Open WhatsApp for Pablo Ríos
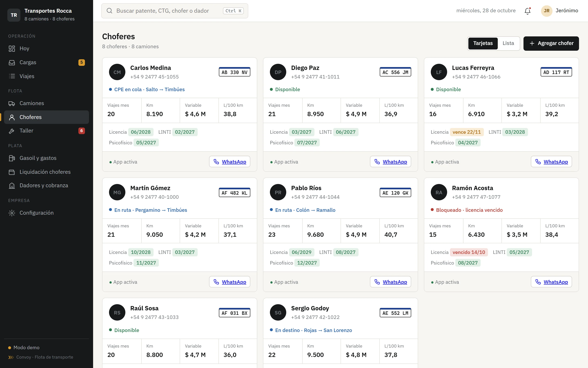This screenshot has height=368, width=588. point(390,282)
